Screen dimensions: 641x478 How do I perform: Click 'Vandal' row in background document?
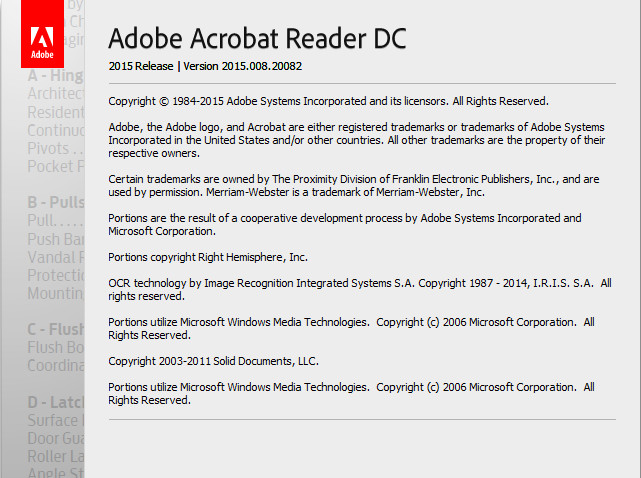pos(56,258)
